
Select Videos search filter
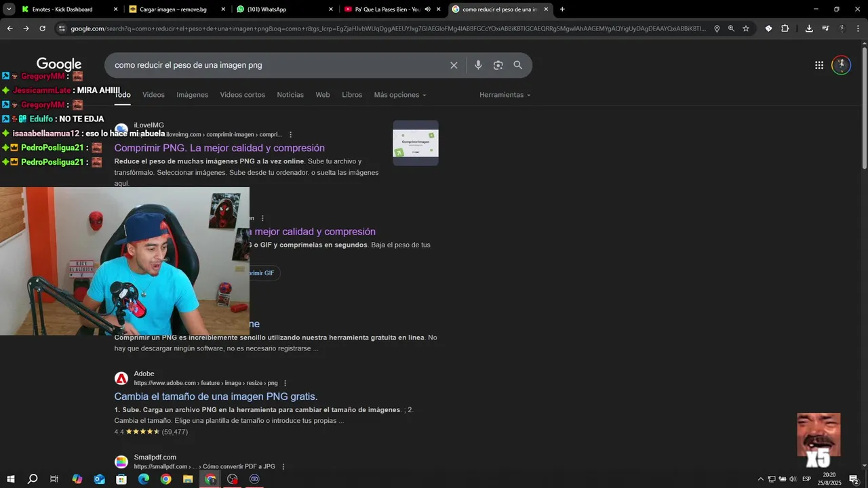click(x=153, y=95)
